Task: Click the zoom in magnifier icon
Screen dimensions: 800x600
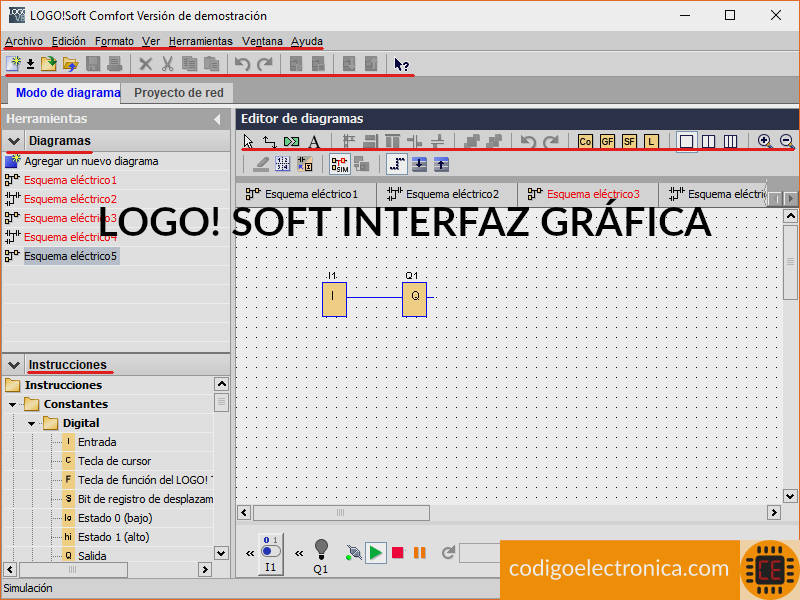Action: [765, 142]
